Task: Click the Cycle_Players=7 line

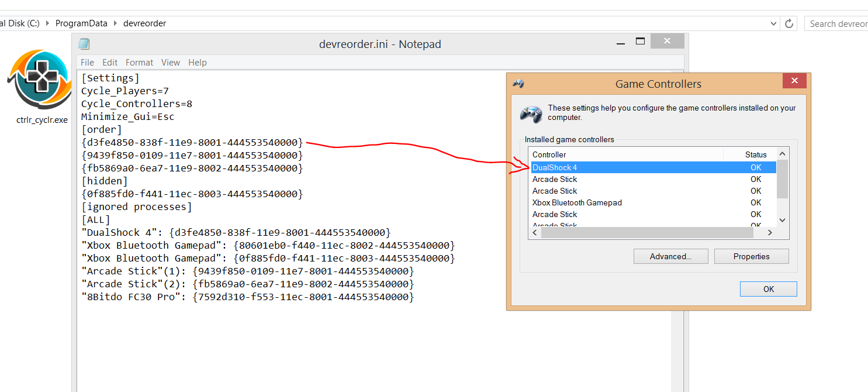Action: click(125, 91)
